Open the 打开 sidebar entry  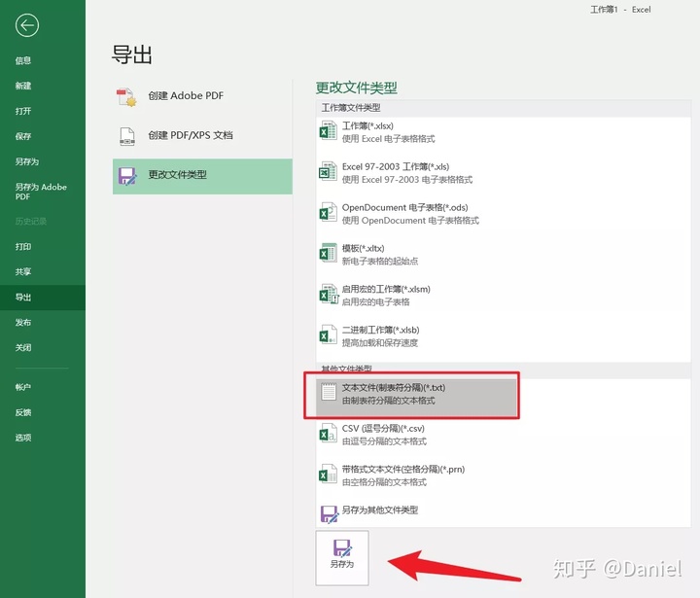[23, 111]
